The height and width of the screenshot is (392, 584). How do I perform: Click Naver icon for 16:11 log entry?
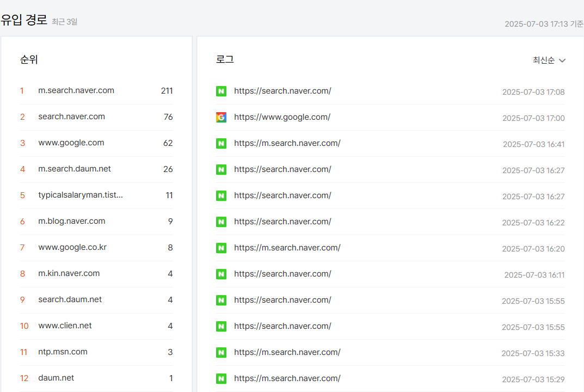coord(221,274)
